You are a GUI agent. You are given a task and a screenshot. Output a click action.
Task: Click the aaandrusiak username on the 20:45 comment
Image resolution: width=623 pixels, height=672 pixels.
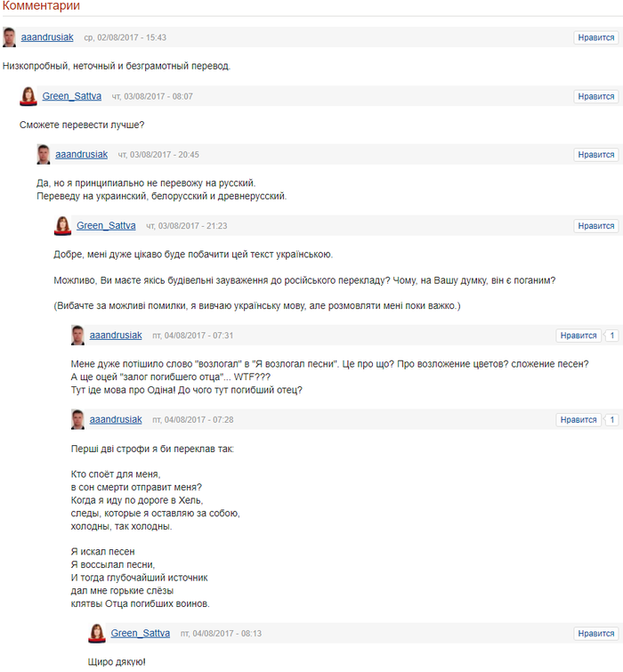[x=81, y=154]
